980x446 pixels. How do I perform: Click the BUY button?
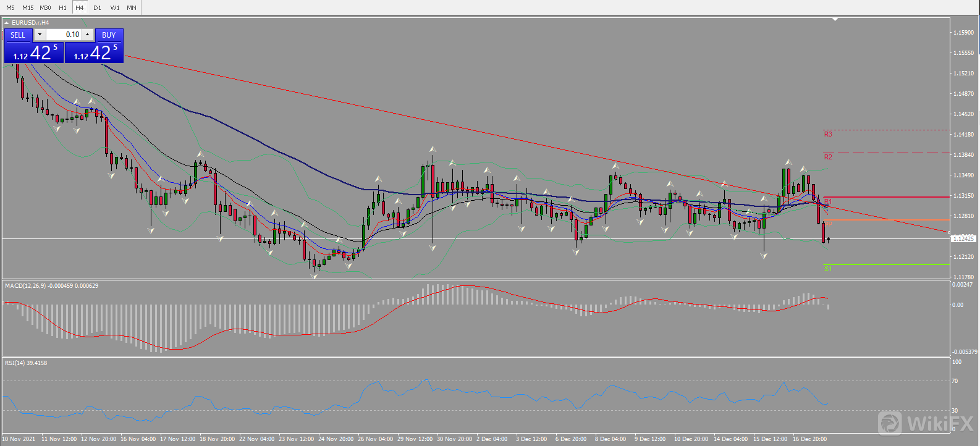[109, 35]
